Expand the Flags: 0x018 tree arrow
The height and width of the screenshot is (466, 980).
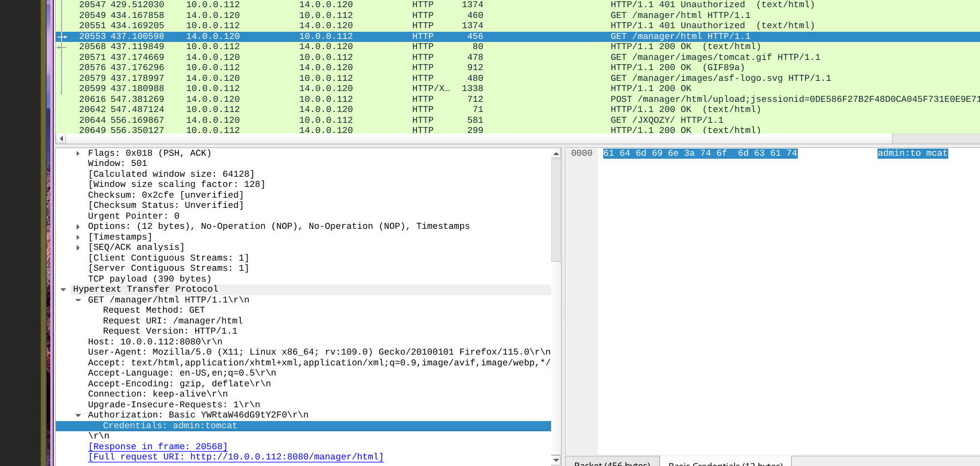(78, 153)
